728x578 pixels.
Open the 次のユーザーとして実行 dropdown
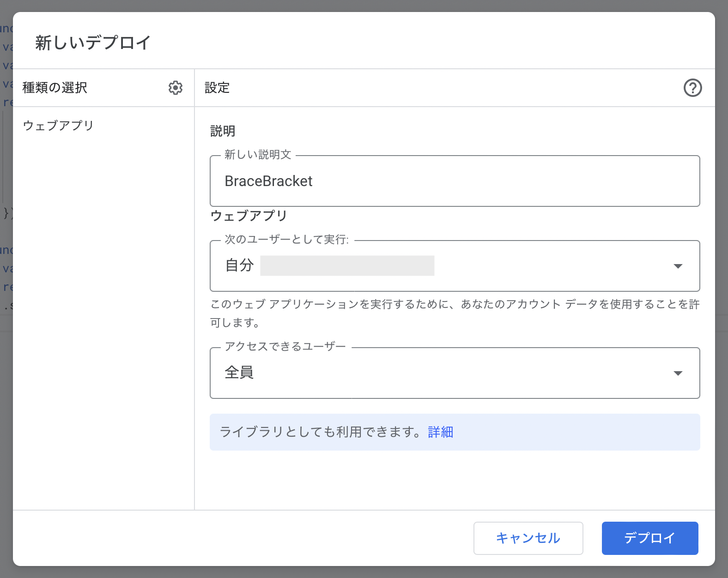(x=455, y=266)
